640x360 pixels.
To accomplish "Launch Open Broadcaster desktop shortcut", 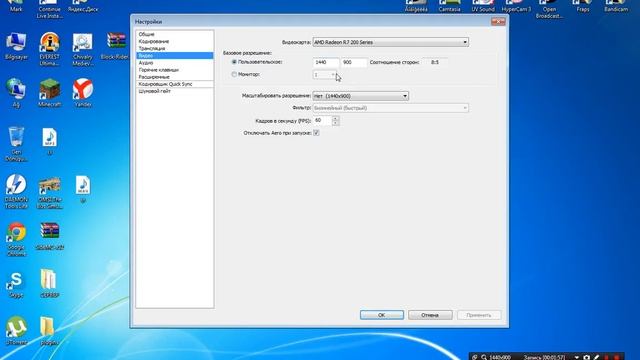I will (549, 9).
